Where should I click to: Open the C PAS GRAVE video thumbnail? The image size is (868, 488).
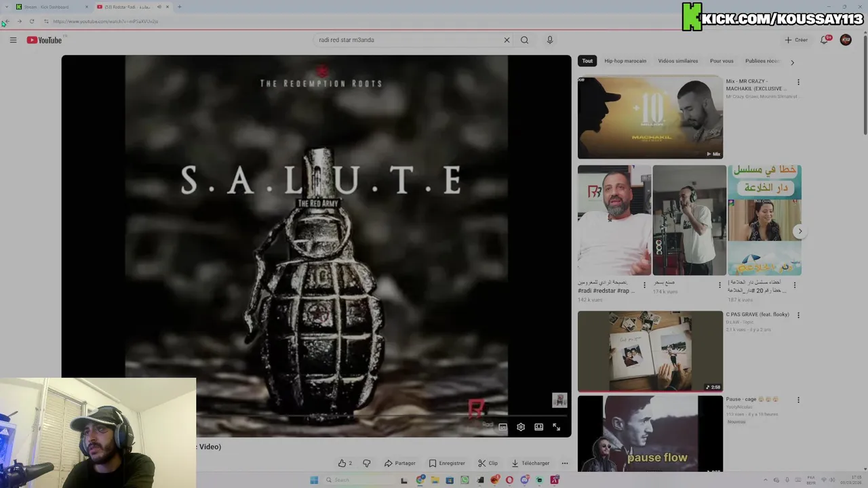(650, 351)
